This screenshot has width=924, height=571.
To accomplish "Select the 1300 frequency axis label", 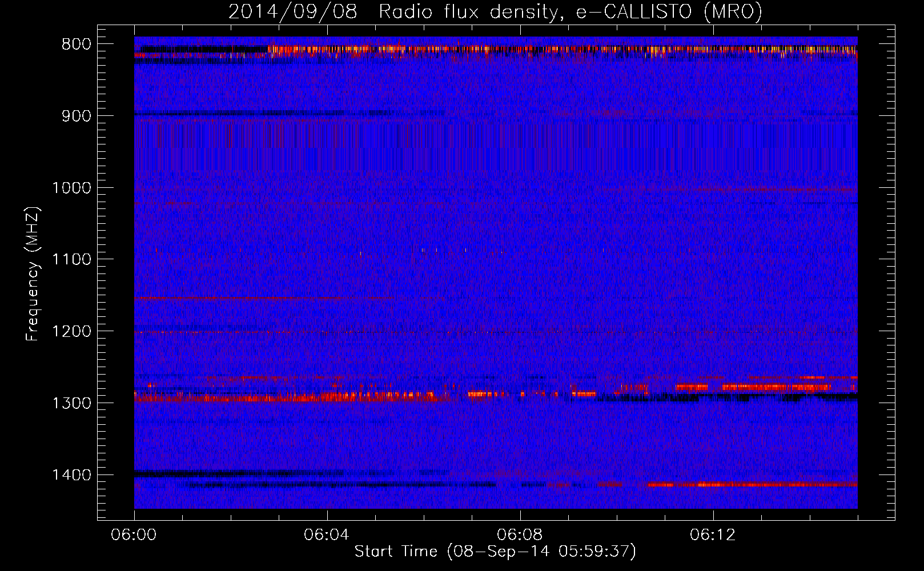I will [x=71, y=403].
